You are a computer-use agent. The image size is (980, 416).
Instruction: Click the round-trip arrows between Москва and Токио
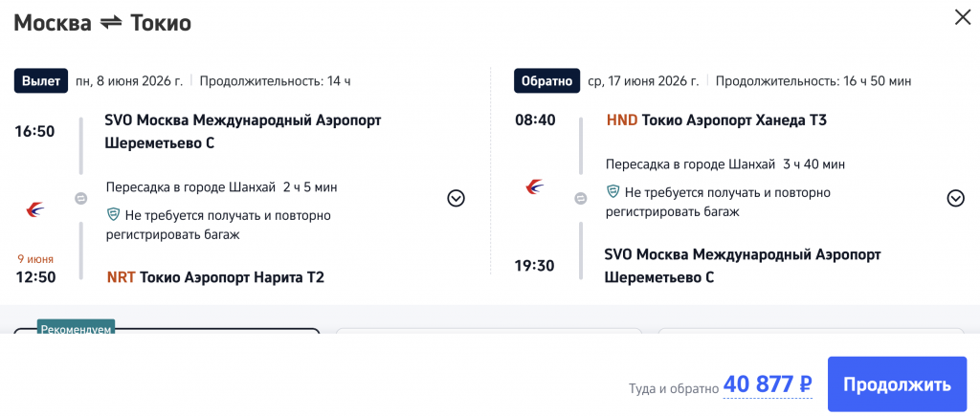(111, 24)
